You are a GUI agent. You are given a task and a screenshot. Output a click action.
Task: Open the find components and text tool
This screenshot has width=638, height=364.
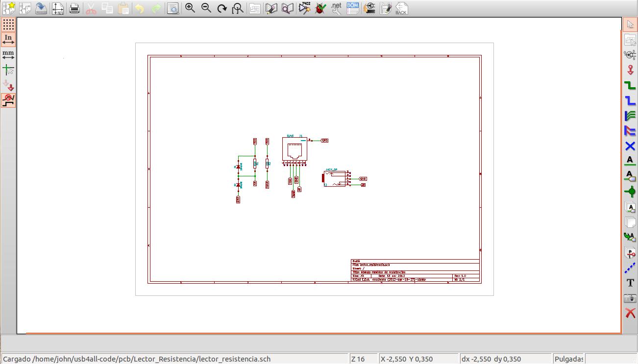coord(173,8)
